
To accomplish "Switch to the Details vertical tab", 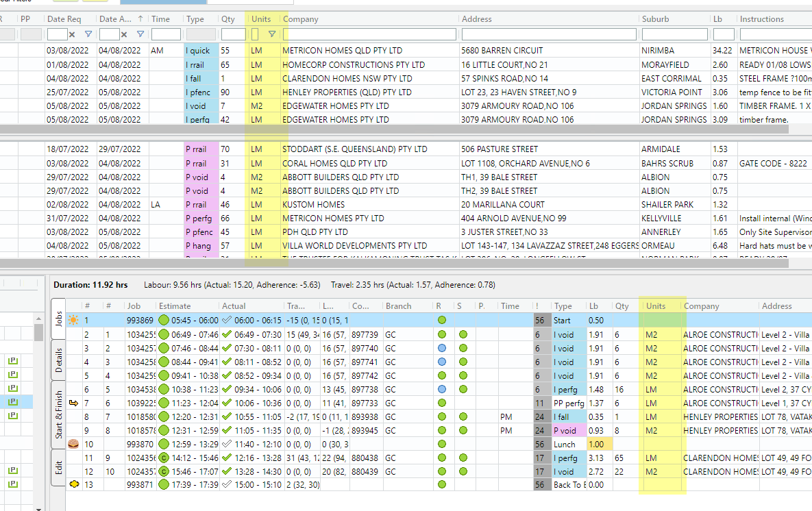I will pyautogui.click(x=58, y=360).
